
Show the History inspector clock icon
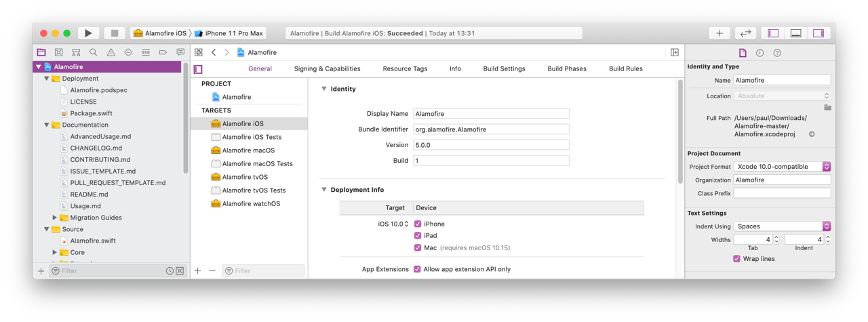tap(760, 53)
